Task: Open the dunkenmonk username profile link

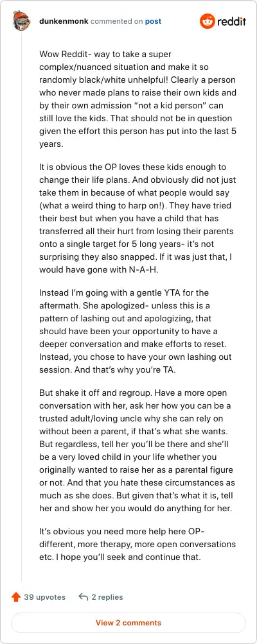Action: point(64,21)
